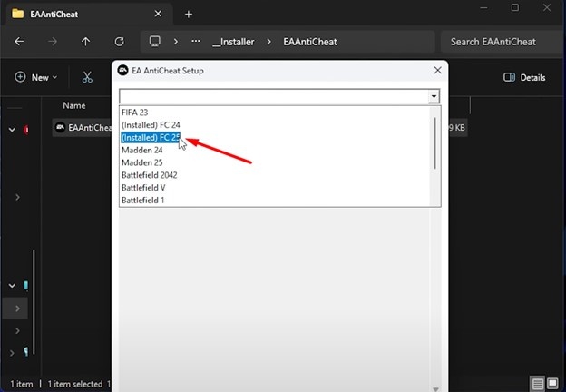Expand chevron after __Installer breadcrumb

(x=268, y=42)
